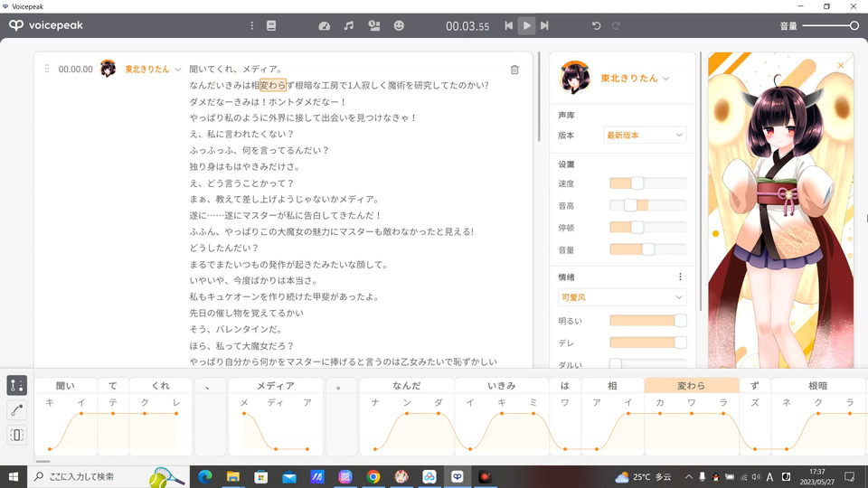Viewport: 868px width, 488px height.
Task: Click the weather 25°C 多云 widget
Action: coord(643,477)
